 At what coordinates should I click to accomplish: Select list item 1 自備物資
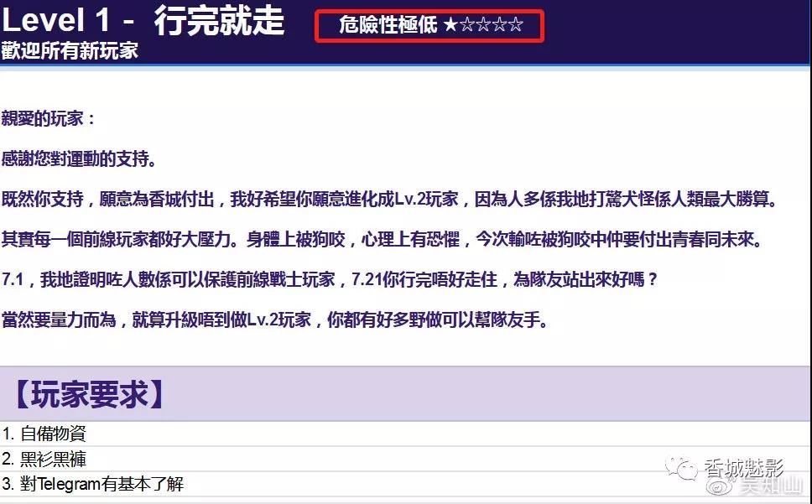44,434
